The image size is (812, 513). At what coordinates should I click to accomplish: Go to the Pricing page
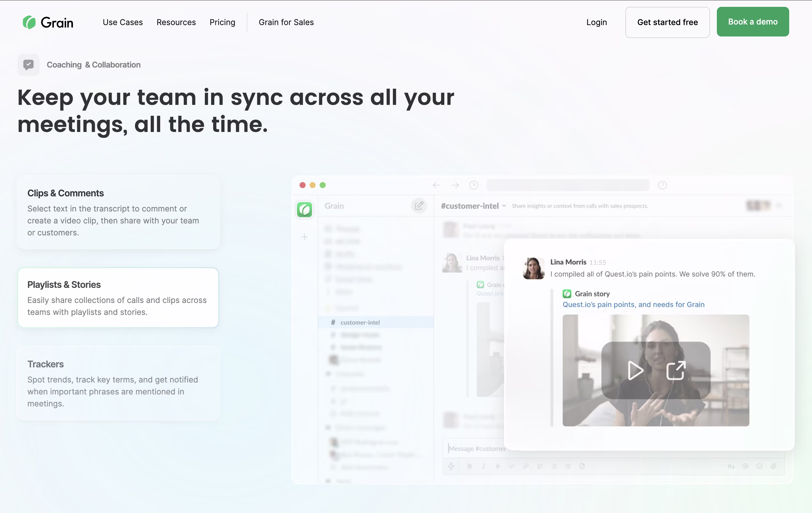pos(222,22)
